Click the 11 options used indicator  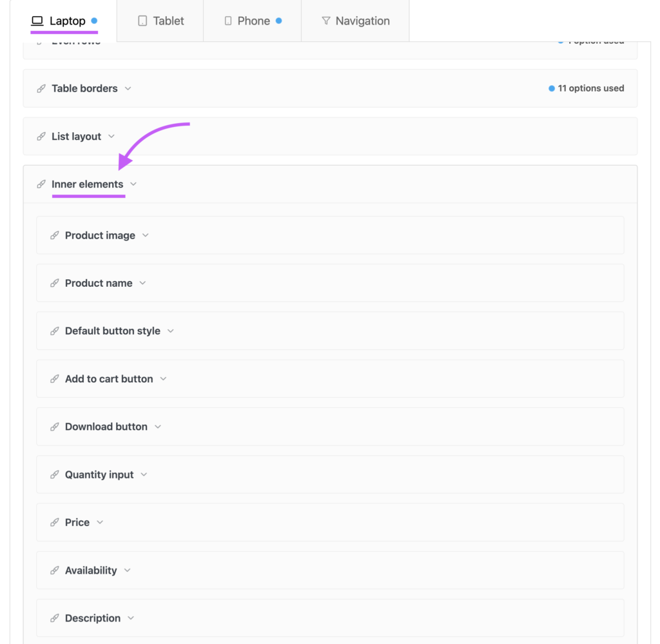coord(586,88)
